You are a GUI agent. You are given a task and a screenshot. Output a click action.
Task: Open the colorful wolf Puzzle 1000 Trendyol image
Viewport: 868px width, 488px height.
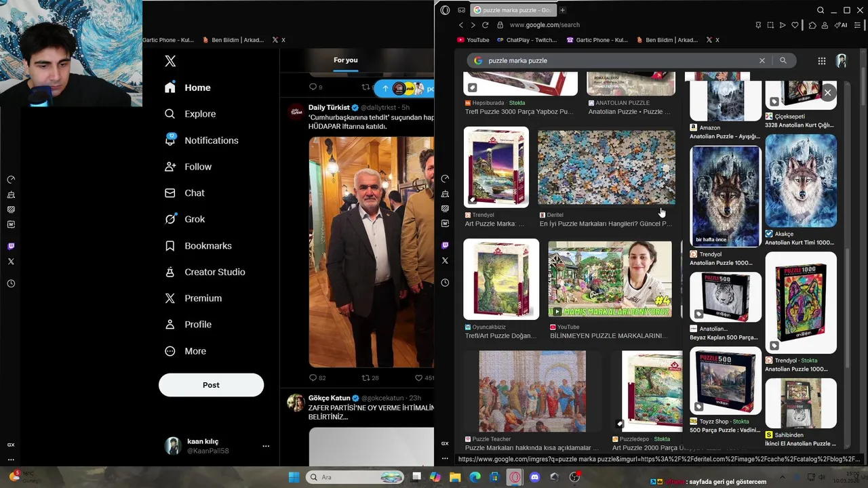coord(801,302)
